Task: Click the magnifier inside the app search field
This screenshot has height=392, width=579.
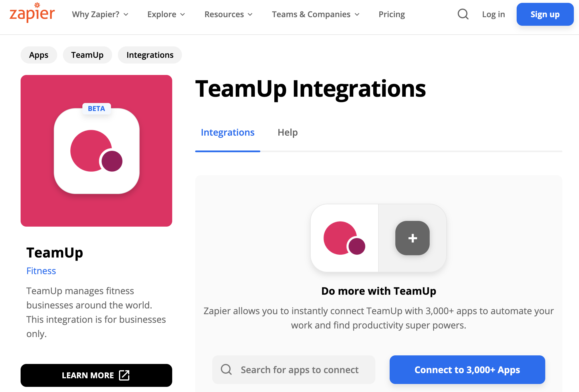Action: coord(226,370)
